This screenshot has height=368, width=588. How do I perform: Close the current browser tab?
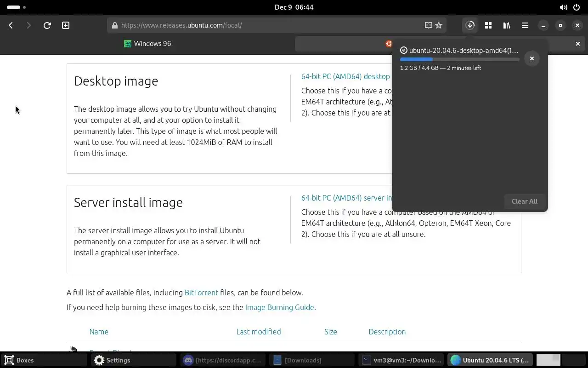coord(578,44)
